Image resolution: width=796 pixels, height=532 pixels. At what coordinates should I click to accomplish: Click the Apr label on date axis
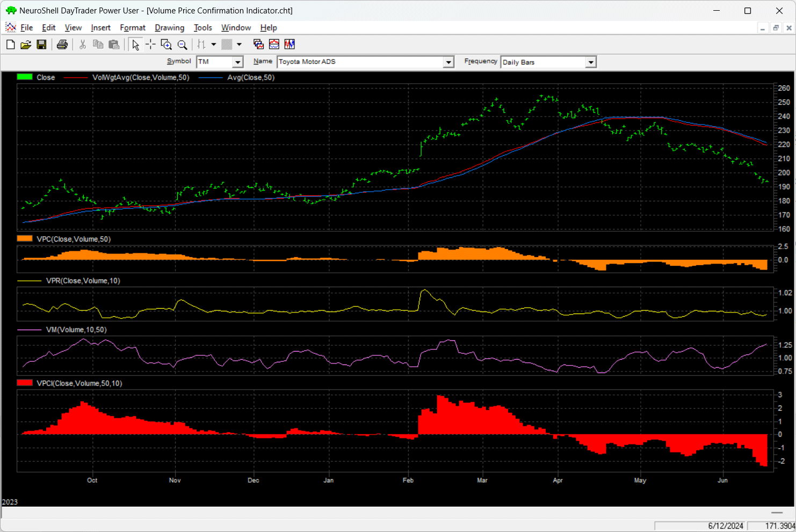[x=558, y=480]
